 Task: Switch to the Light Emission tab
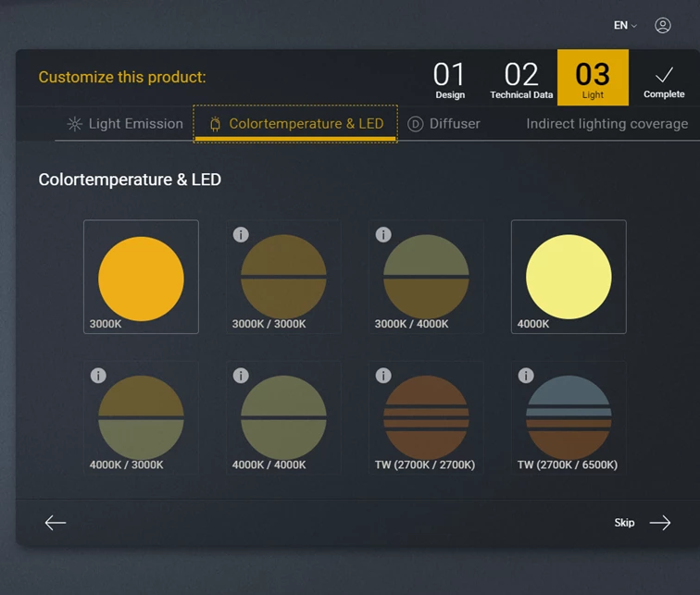pyautogui.click(x=125, y=124)
